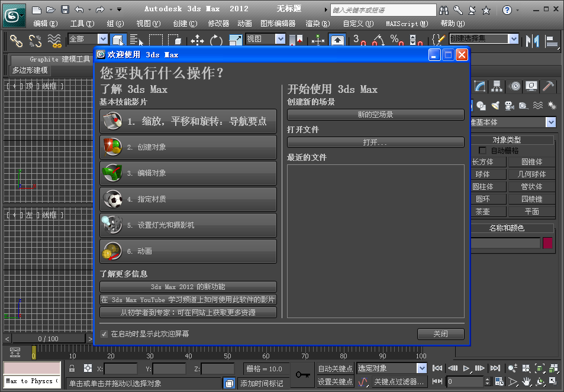The image size is (564, 392).
Task: Expand the Quick Access toolbar customize arrow
Action: tap(119, 9)
